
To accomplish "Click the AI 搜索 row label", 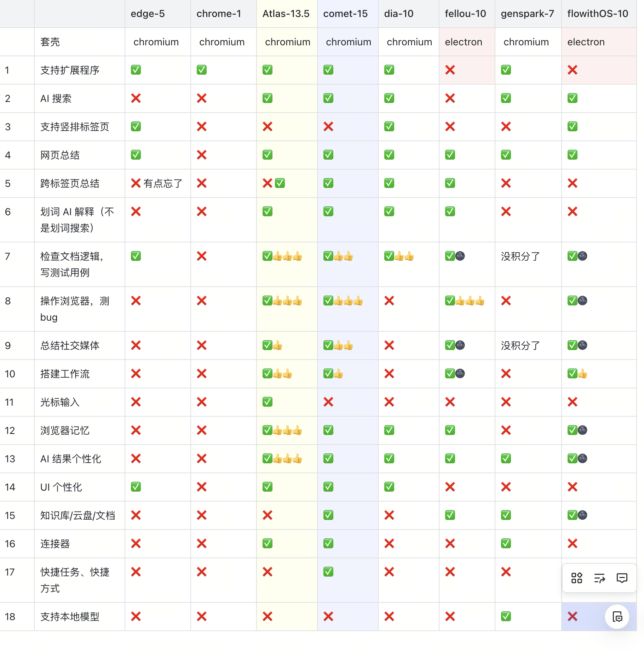I will [x=56, y=98].
